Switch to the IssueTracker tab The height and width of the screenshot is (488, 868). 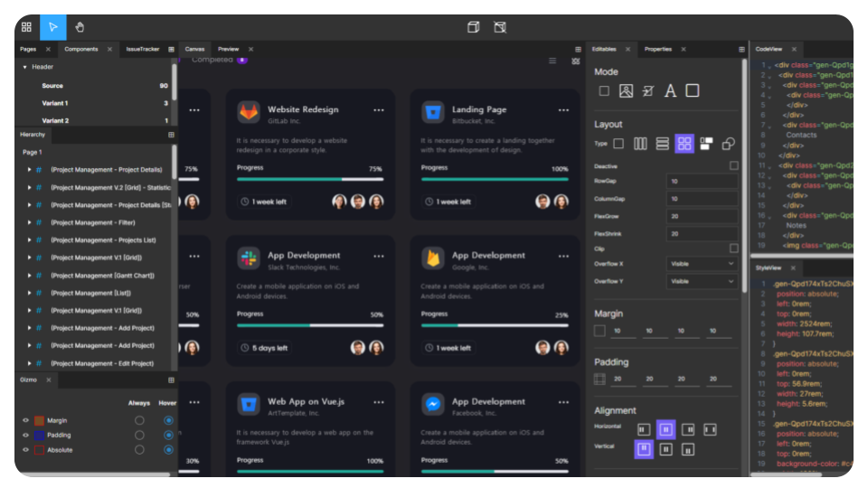[142, 49]
